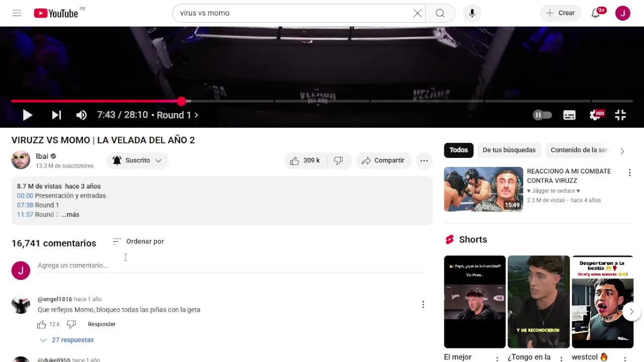The height and width of the screenshot is (362, 644).
Task: Open the Short '¿Tongo en la'
Action: [x=538, y=302]
